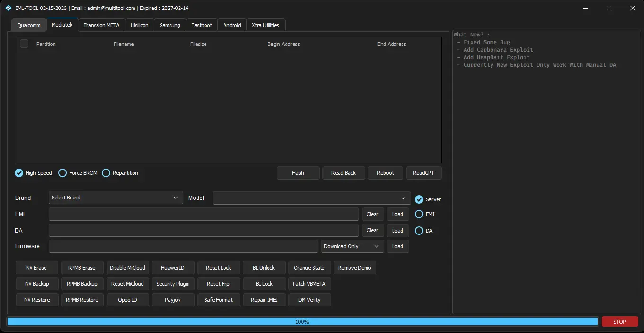Open the Select Brand dropdown
644x333 pixels.
(x=116, y=198)
